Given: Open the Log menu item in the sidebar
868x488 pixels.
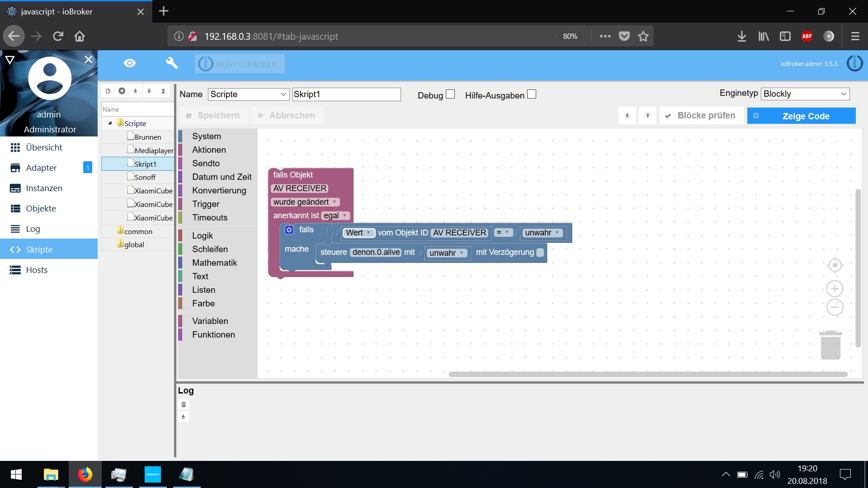Looking at the screenshot, I should (x=49, y=229).
